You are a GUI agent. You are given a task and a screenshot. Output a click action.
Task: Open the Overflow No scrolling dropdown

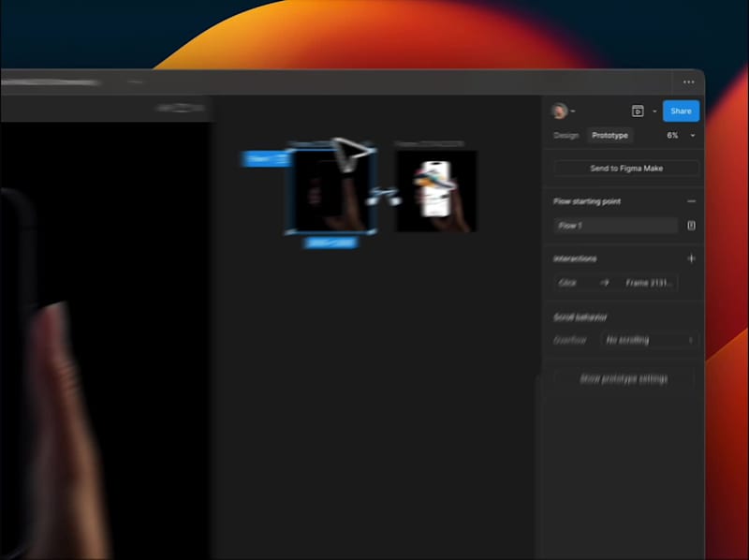(x=649, y=340)
